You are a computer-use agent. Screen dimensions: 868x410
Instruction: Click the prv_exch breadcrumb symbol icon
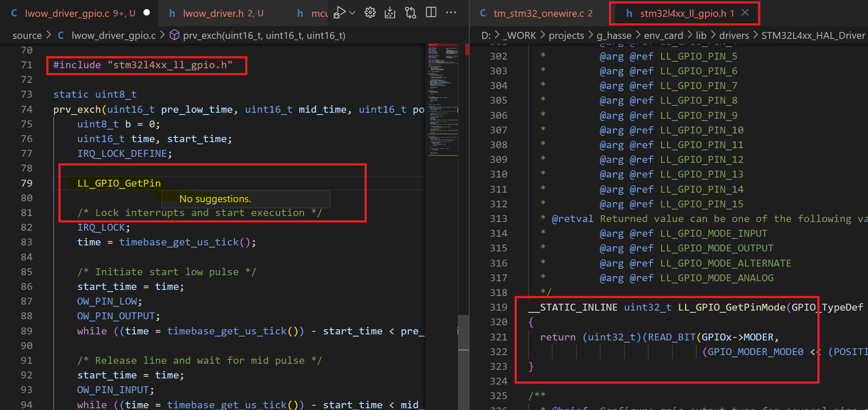(174, 35)
